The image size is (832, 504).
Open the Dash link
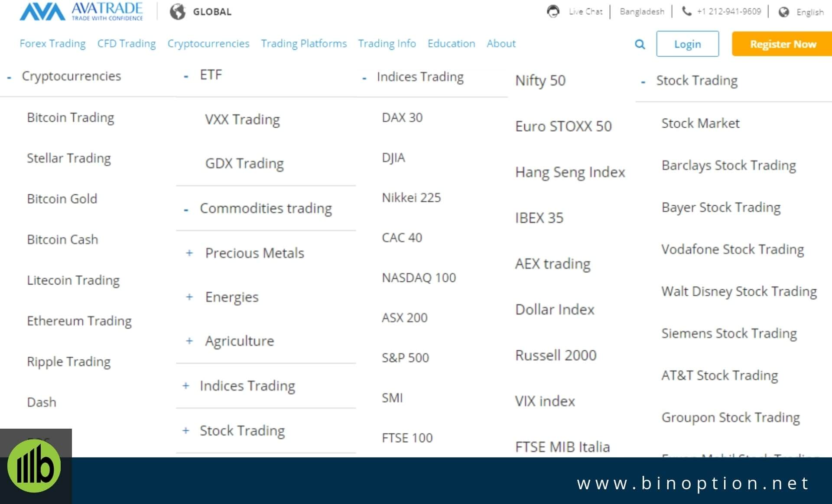tap(42, 402)
